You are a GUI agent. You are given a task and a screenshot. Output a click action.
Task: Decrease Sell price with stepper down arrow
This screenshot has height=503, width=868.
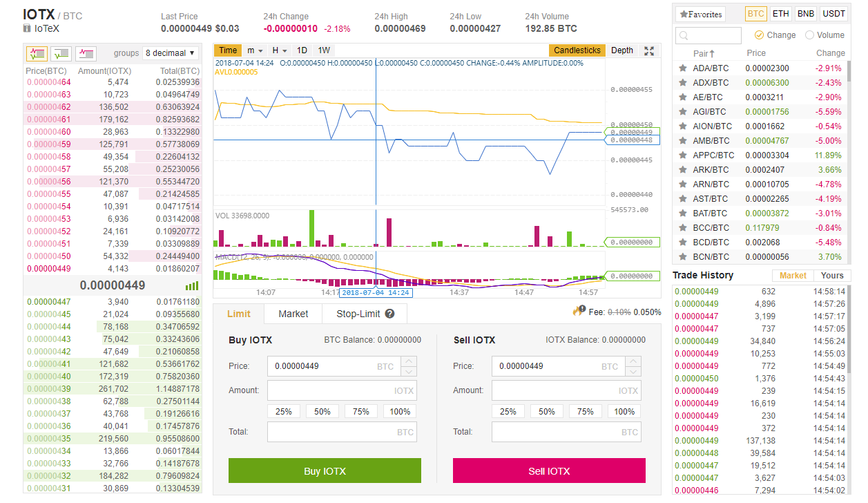point(633,371)
